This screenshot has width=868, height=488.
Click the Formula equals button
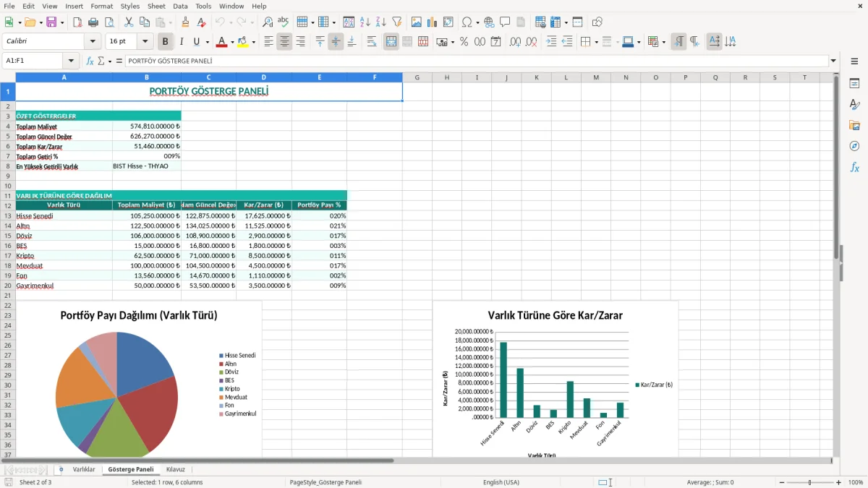click(119, 61)
